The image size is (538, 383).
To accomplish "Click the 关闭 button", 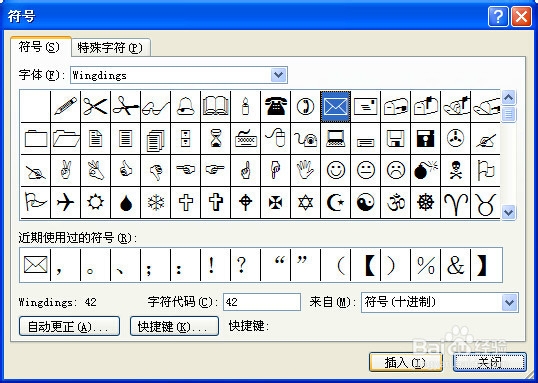I will (490, 362).
